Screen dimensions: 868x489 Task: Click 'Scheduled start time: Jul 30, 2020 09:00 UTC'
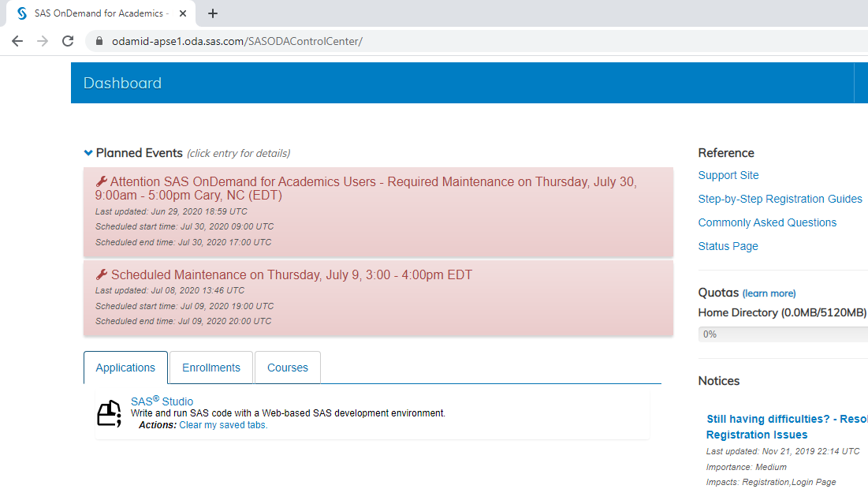[184, 226]
